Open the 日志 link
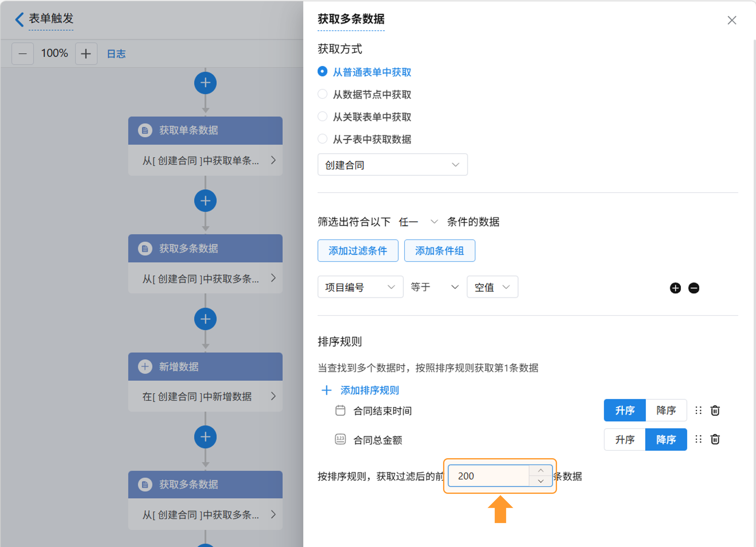This screenshot has width=756, height=547. (x=116, y=54)
